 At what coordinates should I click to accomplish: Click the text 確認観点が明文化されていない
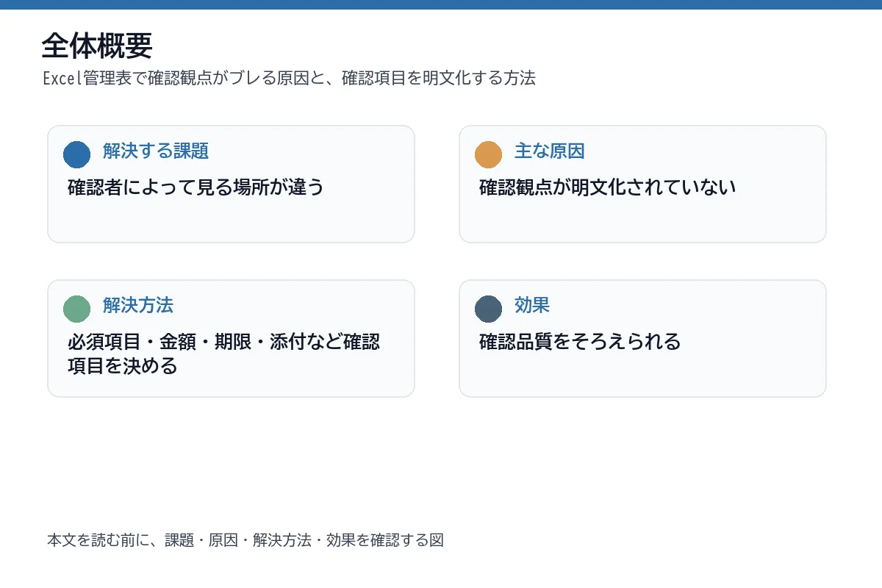point(607,187)
